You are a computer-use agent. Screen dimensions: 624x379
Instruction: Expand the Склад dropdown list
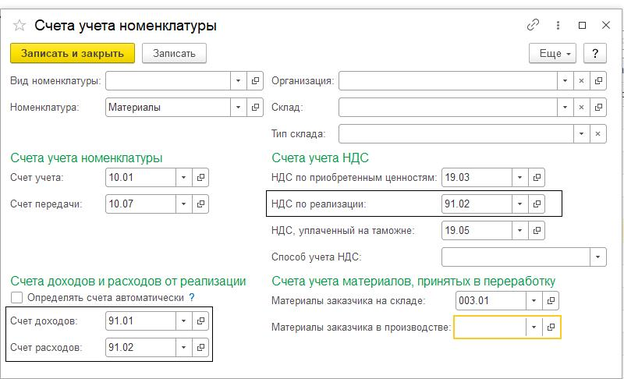pos(565,107)
